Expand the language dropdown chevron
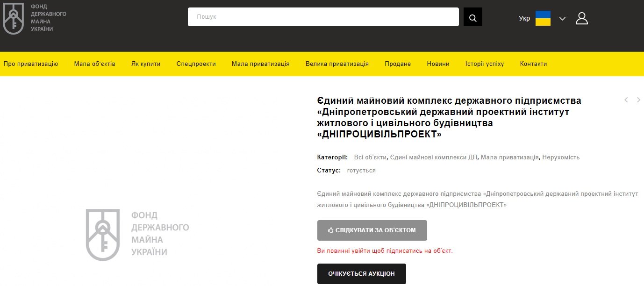The width and height of the screenshot is (644, 286). [x=562, y=19]
